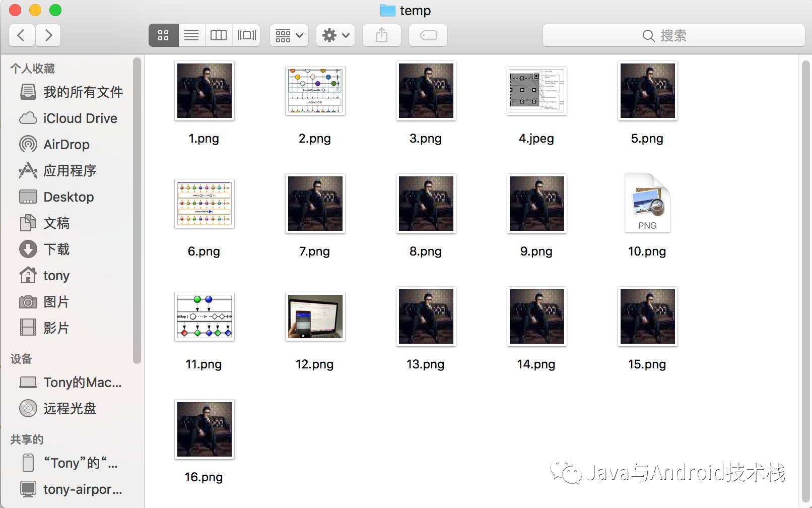Switch to Cover Flow view

246,35
